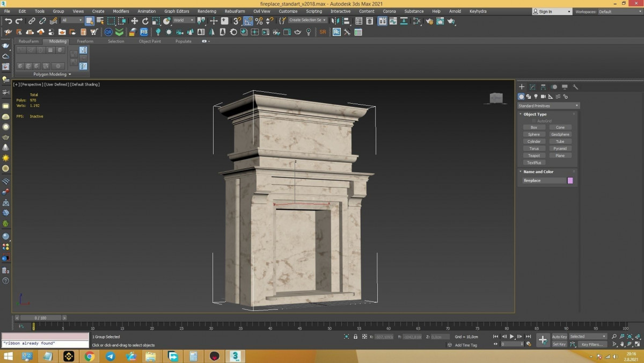Open the World reference coordinate dropdown
This screenshot has height=363, width=644.
184,20
